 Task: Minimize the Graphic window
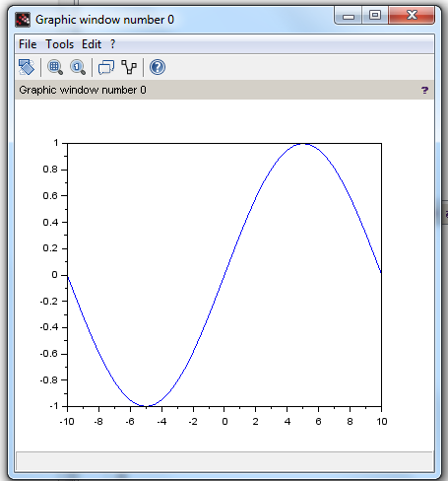click(349, 15)
